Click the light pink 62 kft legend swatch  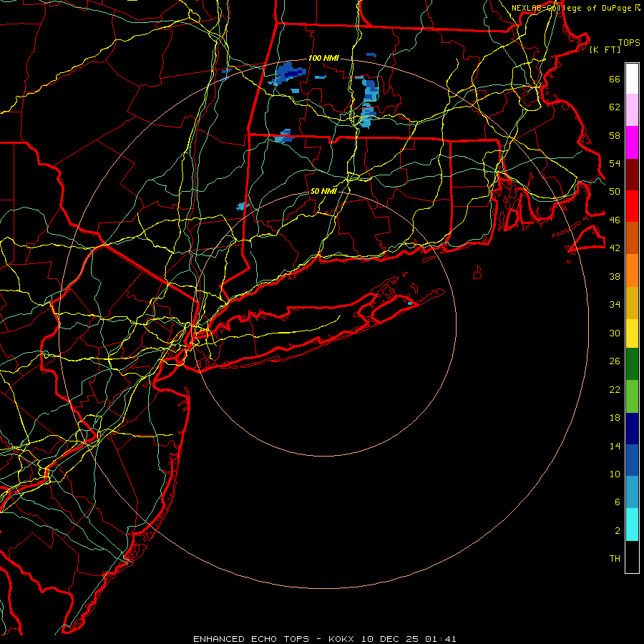pos(632,109)
